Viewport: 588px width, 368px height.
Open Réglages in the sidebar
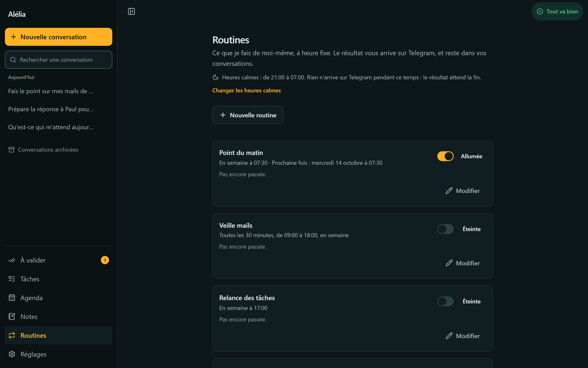pos(59,354)
